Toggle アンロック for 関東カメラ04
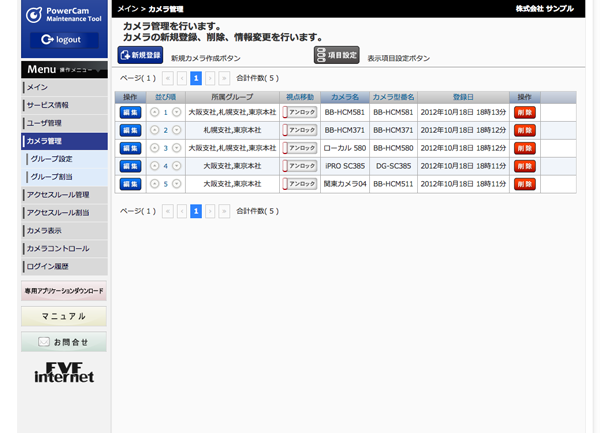This screenshot has height=433, width=600. (x=300, y=185)
